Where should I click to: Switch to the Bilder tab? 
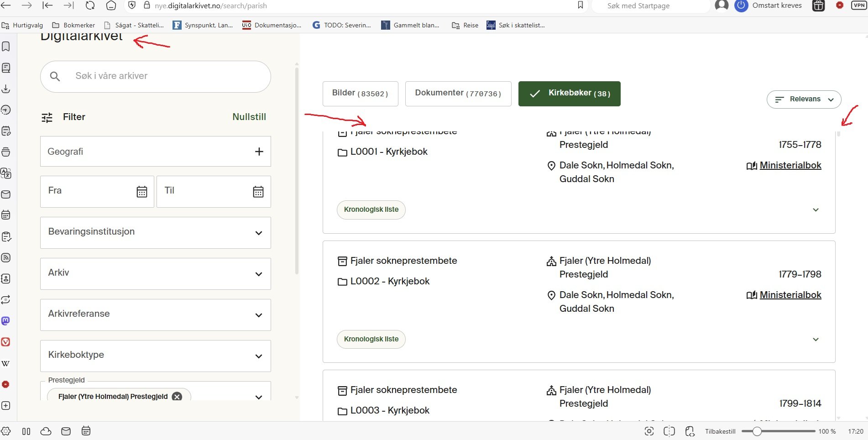tap(360, 94)
